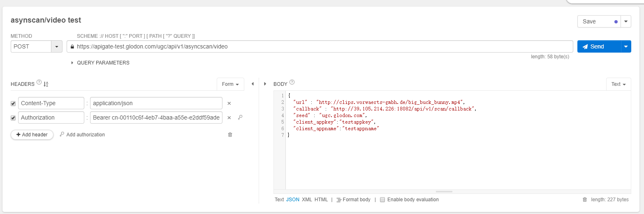The height and width of the screenshot is (214, 644).
Task: Open the Form view dropdown for headers
Action: point(230,84)
